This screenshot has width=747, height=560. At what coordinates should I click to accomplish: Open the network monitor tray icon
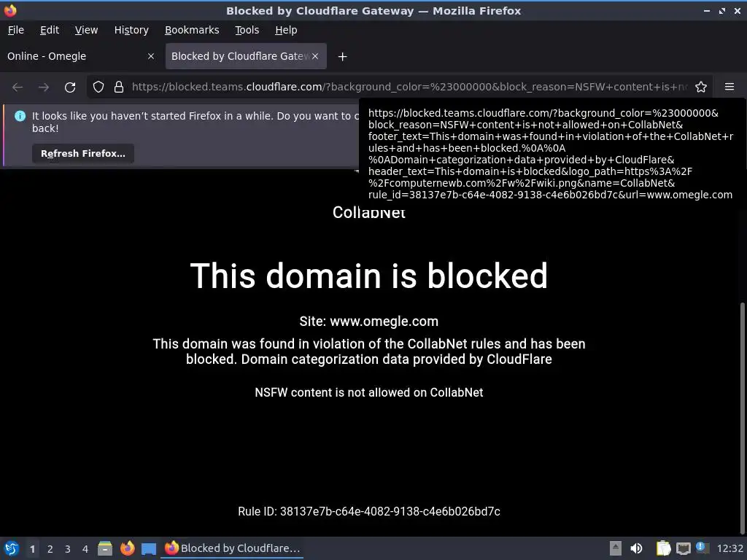[x=683, y=548]
